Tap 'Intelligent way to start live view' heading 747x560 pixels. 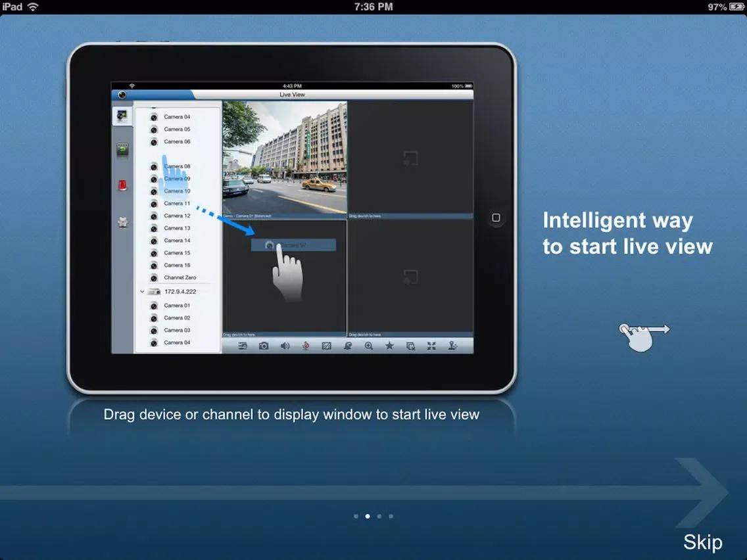[x=627, y=233]
